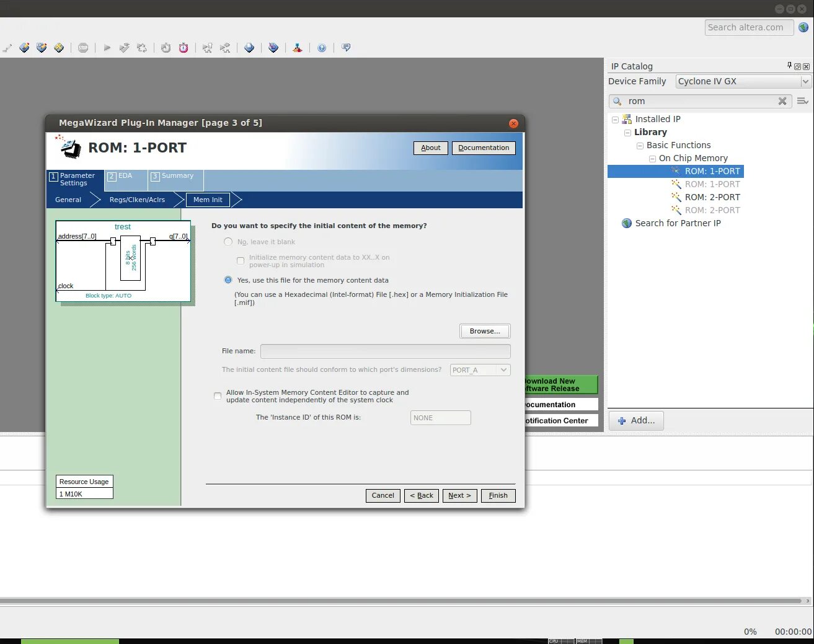814x644 pixels.
Task: Click the Cancel button
Action: 383,495
